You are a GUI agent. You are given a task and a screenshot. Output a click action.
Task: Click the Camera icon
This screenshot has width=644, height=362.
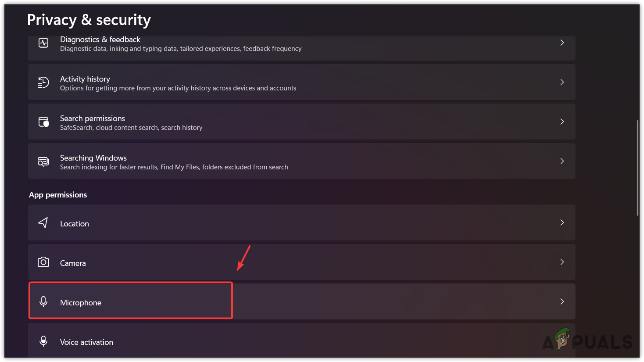pyautogui.click(x=43, y=262)
